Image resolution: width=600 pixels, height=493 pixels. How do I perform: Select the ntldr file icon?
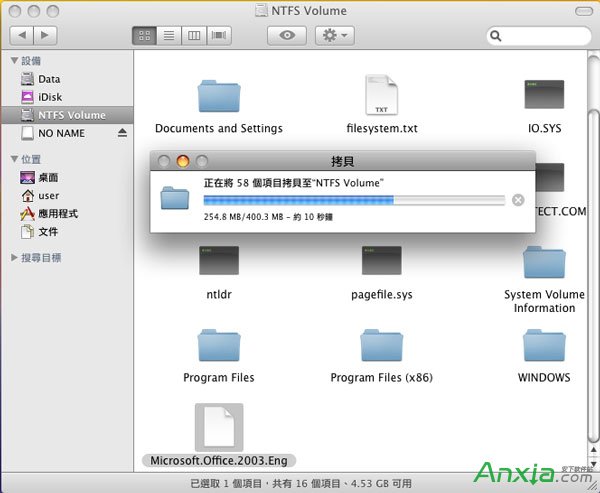pyautogui.click(x=218, y=262)
